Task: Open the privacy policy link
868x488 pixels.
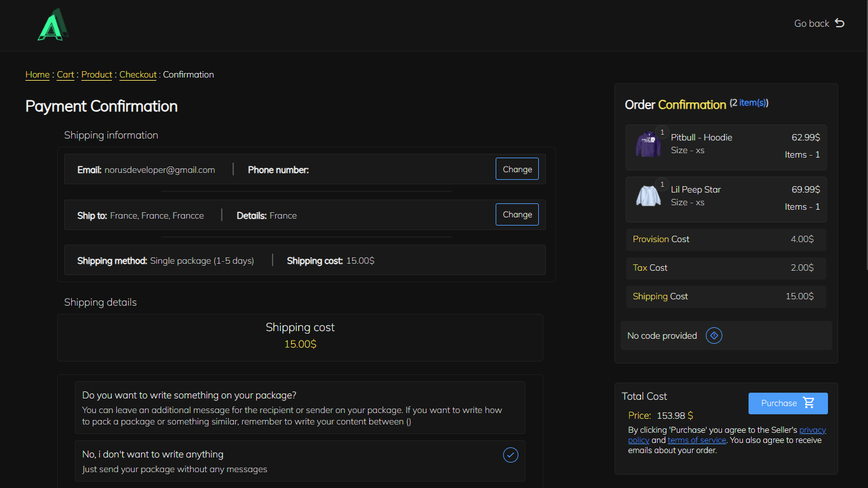Action: click(x=812, y=430)
